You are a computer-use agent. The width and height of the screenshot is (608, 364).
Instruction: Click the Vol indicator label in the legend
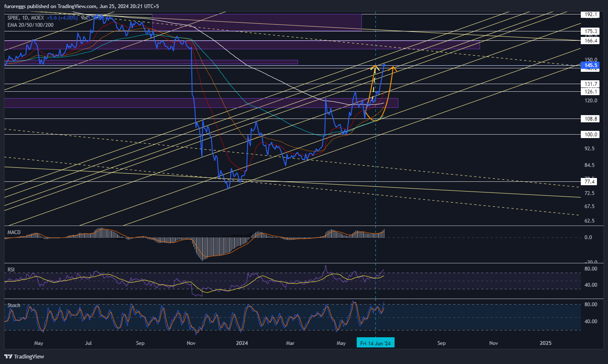click(x=84, y=18)
